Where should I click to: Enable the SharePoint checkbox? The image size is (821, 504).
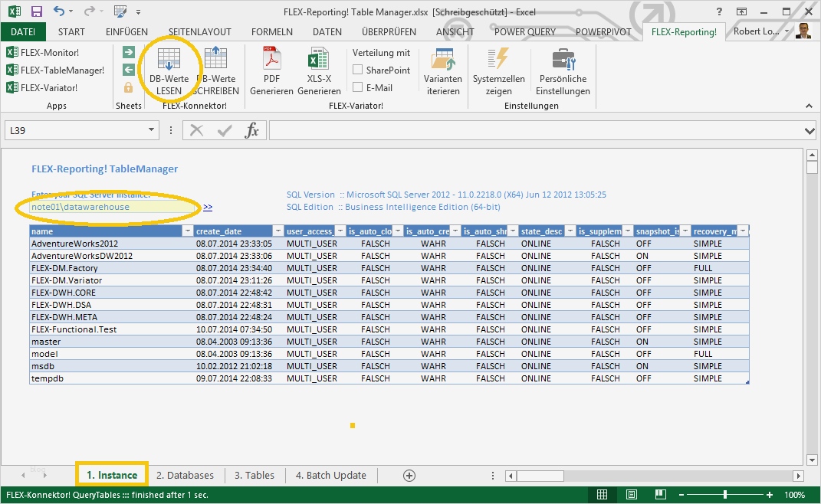(x=357, y=70)
